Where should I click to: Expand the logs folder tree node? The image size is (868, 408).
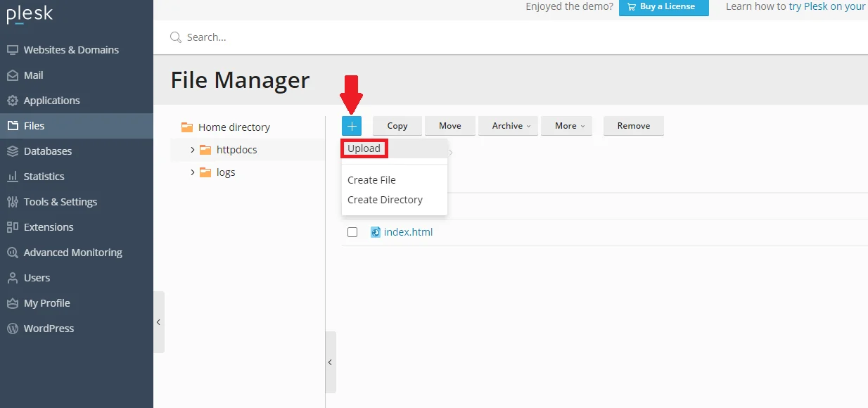(193, 172)
